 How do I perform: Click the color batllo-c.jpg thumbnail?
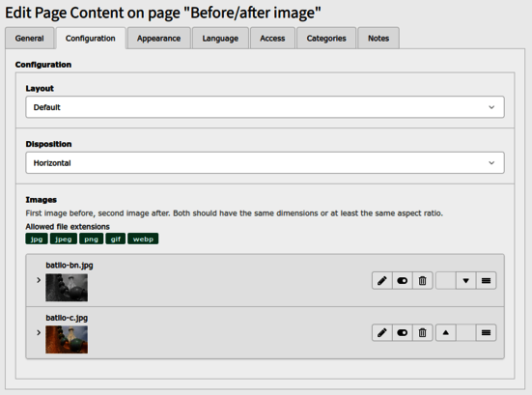[x=67, y=340]
